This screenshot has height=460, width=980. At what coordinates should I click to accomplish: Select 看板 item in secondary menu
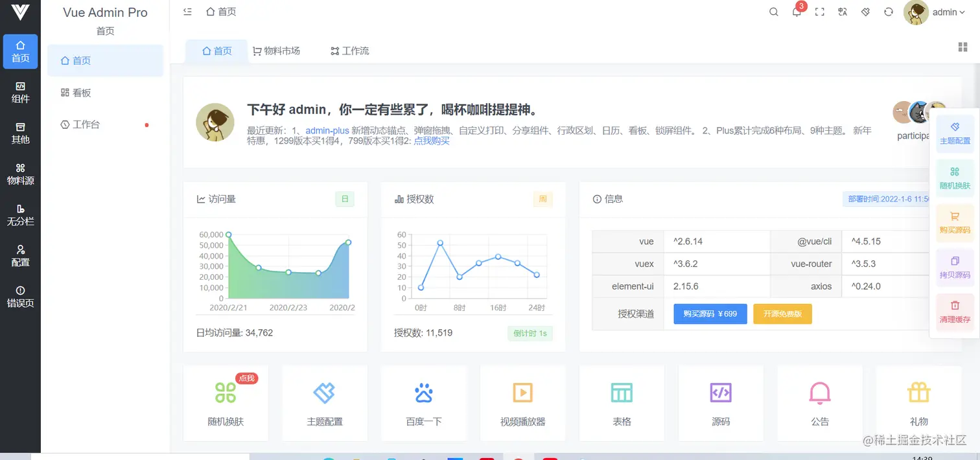pos(105,93)
